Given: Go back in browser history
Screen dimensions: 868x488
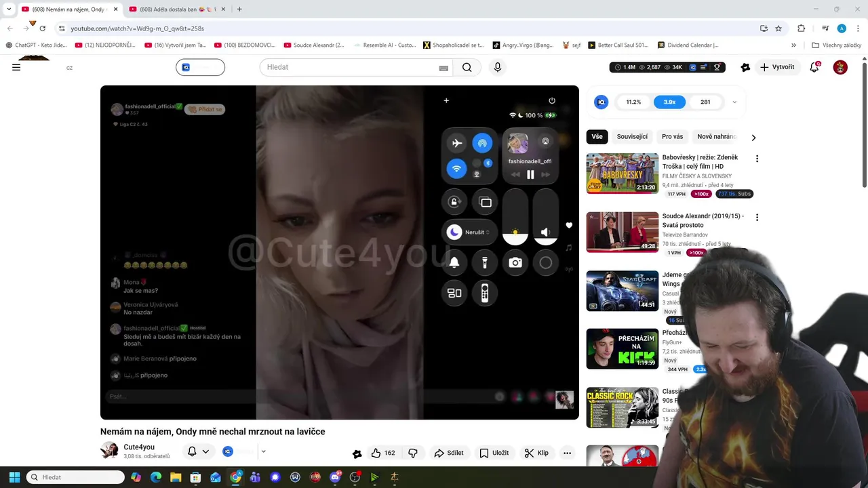Looking at the screenshot, I should point(10,28).
